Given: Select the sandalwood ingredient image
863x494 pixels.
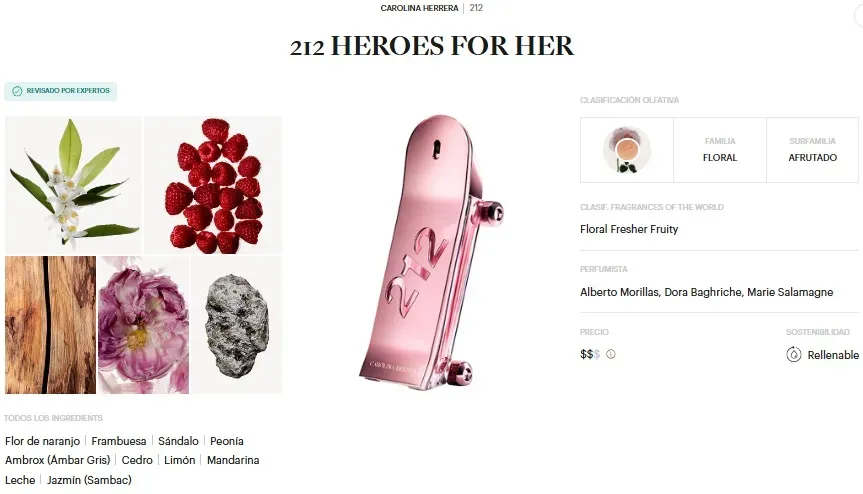Looking at the screenshot, I should pos(51,325).
